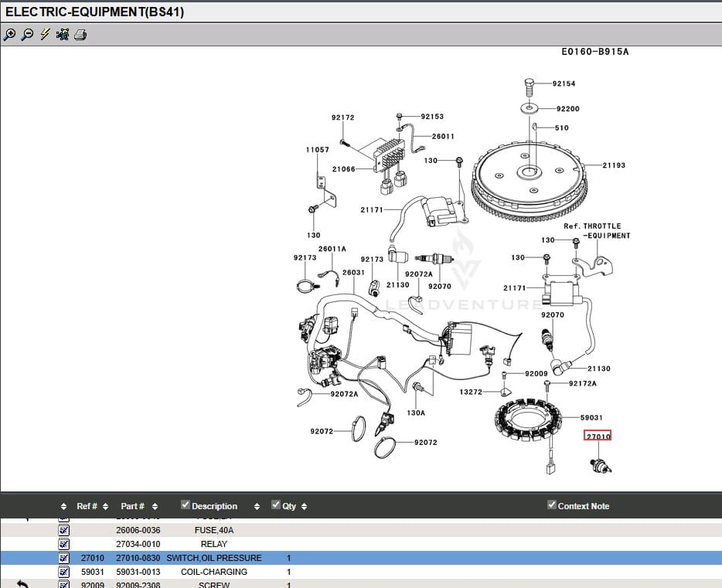This screenshot has width=722, height=588.
Task: Click the zoom in magnifier icon
Action: coord(9,35)
